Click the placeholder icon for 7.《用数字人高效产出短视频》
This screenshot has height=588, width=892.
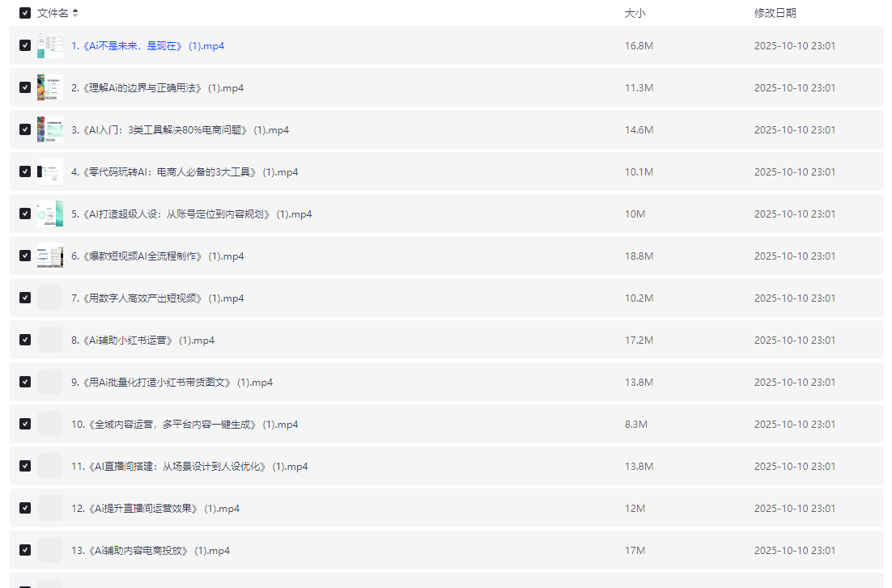point(50,298)
